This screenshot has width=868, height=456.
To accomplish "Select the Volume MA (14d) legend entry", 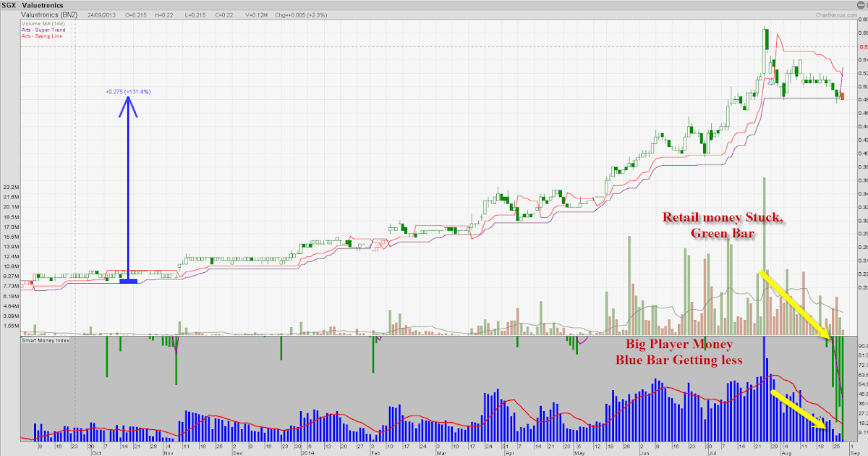I will coord(43,23).
